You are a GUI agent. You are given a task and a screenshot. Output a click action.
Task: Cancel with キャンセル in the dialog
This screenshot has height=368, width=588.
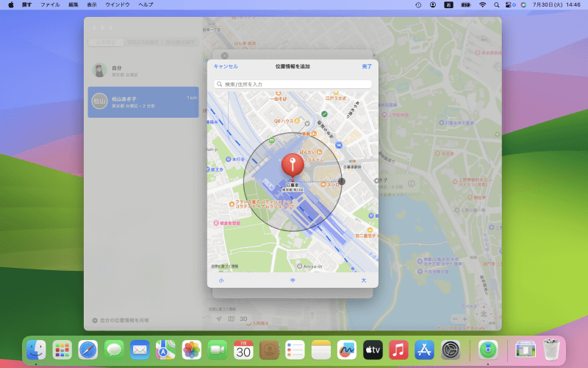[226, 66]
